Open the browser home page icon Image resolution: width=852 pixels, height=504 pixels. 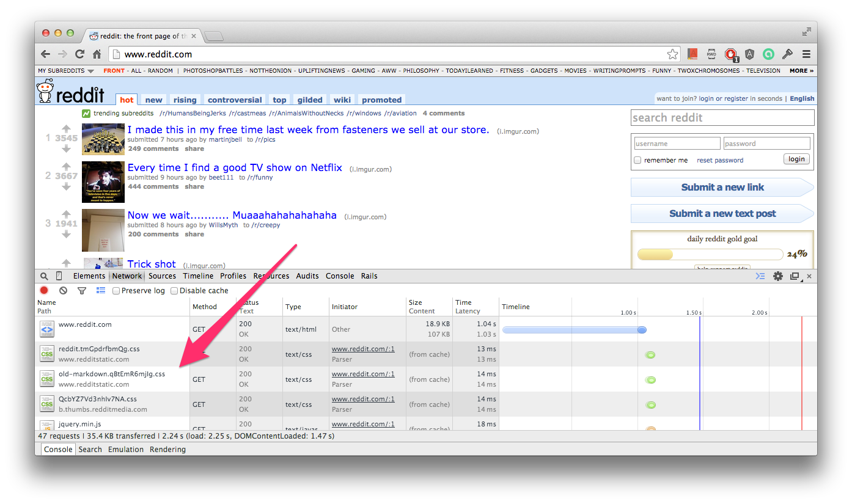pyautogui.click(x=97, y=54)
